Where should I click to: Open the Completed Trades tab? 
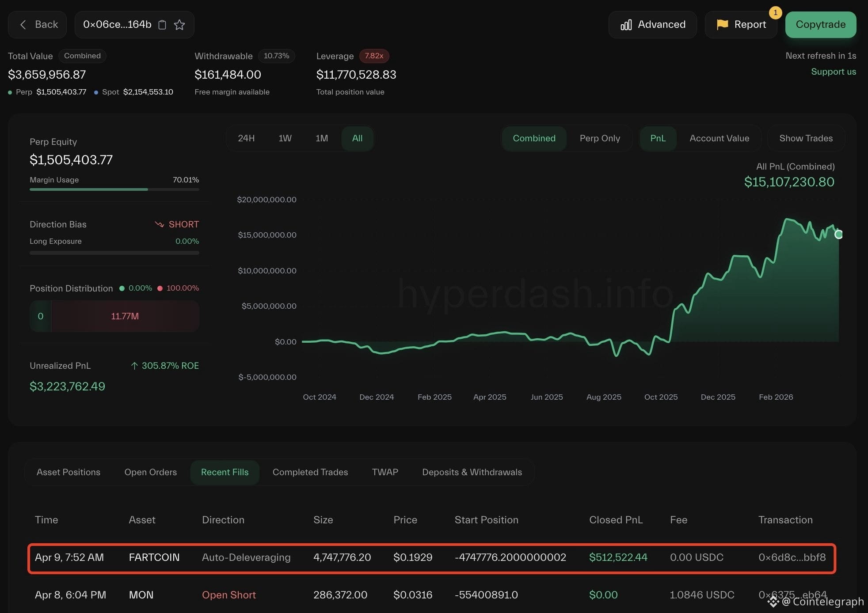[310, 472]
